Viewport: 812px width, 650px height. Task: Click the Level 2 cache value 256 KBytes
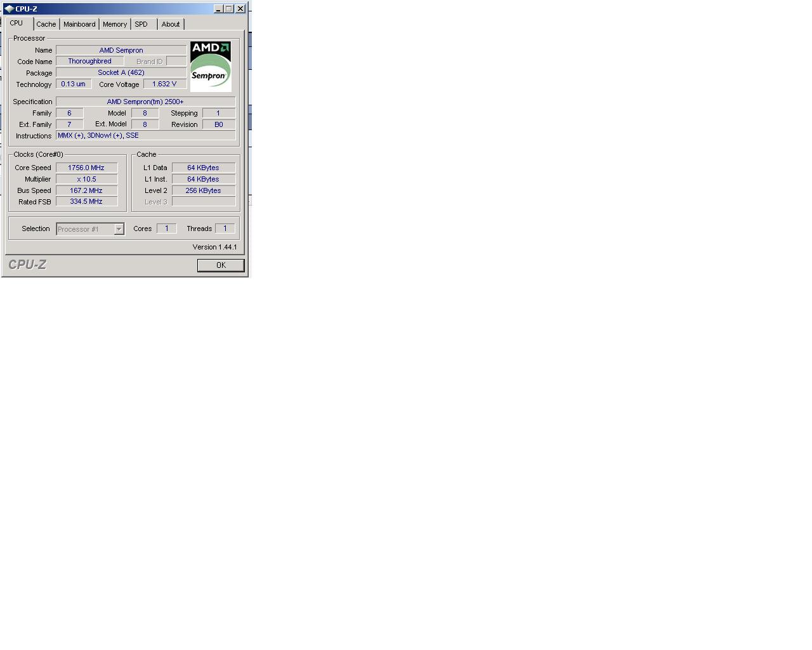pyautogui.click(x=203, y=190)
